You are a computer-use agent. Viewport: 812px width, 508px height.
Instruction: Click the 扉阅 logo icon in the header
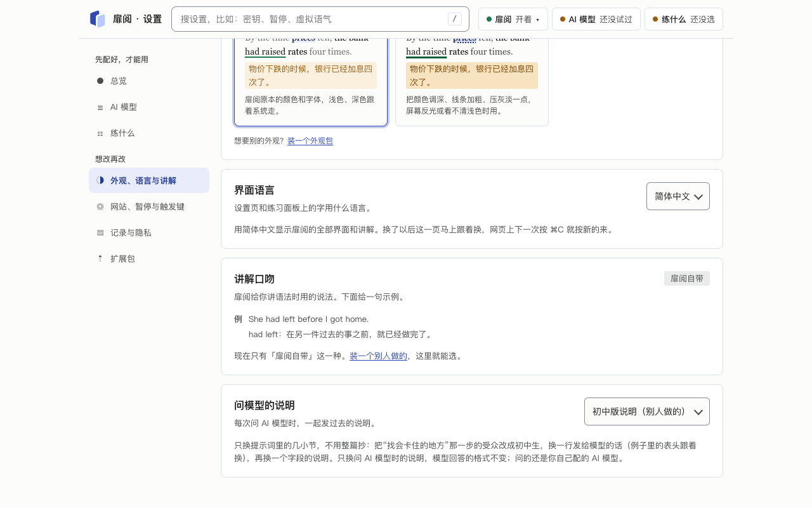[x=97, y=19]
